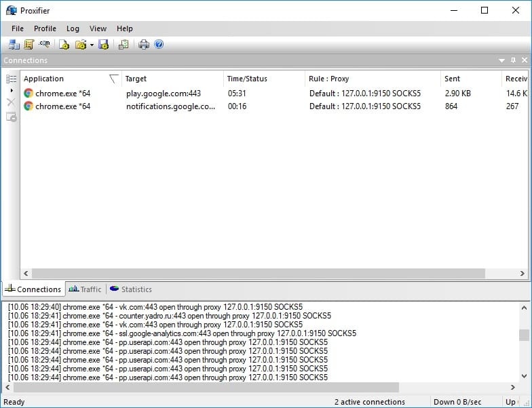This screenshot has width=532, height=408.
Task: Open Proxy Servers settings toolbar icon
Action: (x=14, y=45)
